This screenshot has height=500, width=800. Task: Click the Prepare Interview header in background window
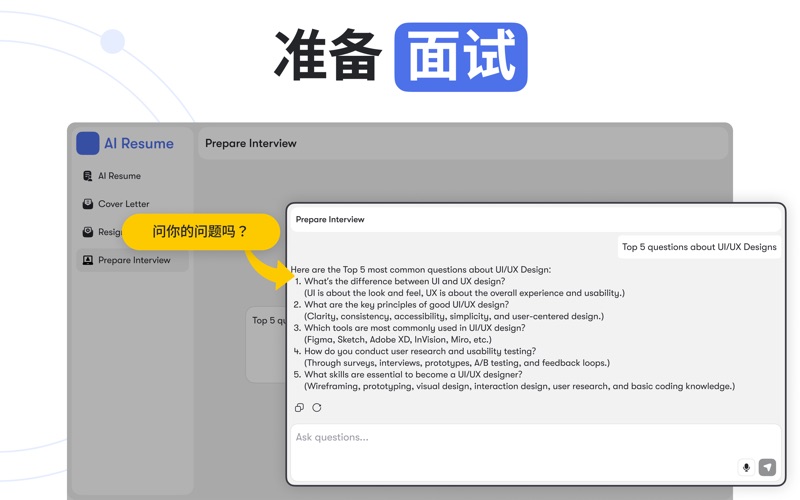[x=251, y=143]
